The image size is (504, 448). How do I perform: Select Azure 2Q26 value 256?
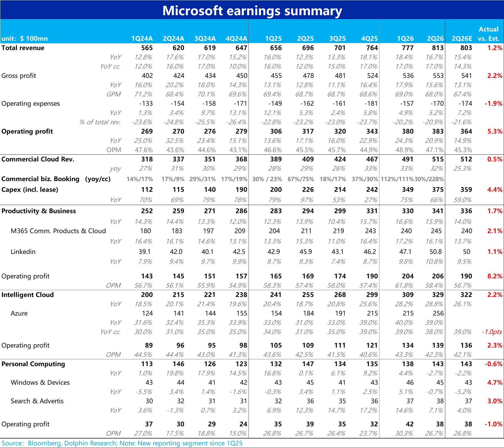[438, 313]
